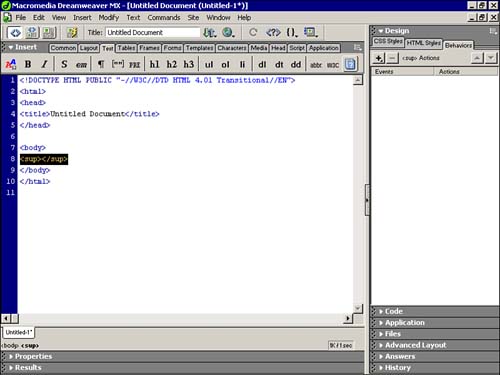Image resolution: width=500 pixels, height=375 pixels.
Task: Insert Heading 3 with h3 icon
Action: pyautogui.click(x=189, y=64)
